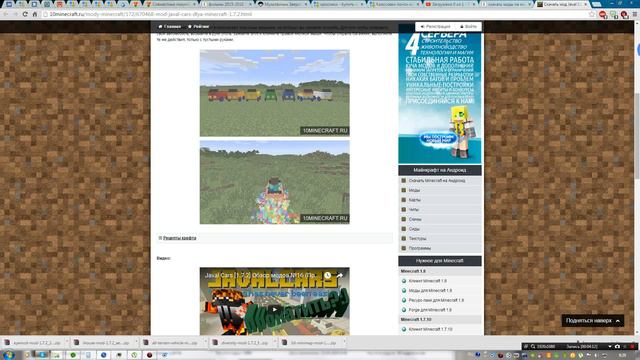Open the Программы sidebar link
640x360 pixels.
tap(420, 248)
